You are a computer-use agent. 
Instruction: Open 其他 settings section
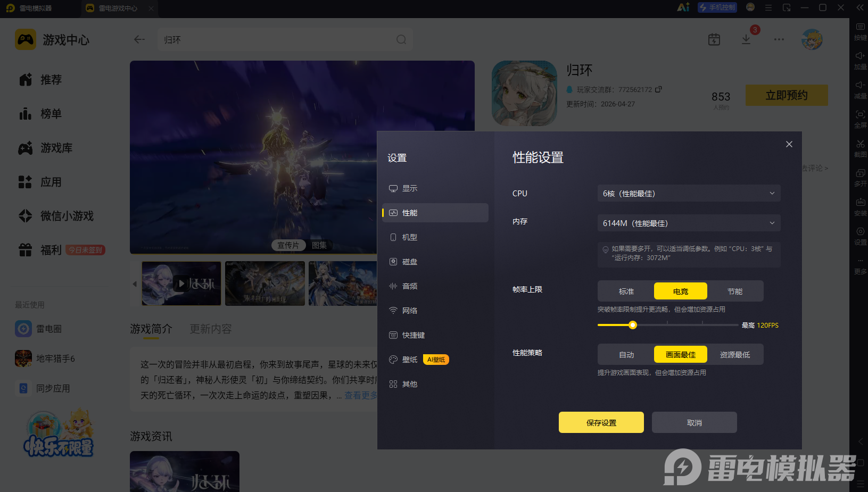pyautogui.click(x=435, y=384)
